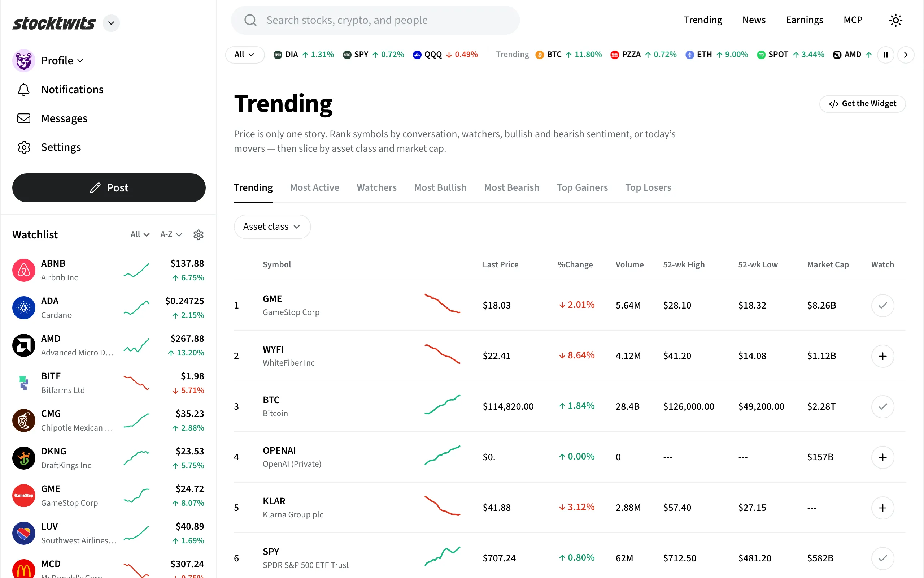Advance ticker with the right arrow
The height and width of the screenshot is (578, 924).
[906, 55]
